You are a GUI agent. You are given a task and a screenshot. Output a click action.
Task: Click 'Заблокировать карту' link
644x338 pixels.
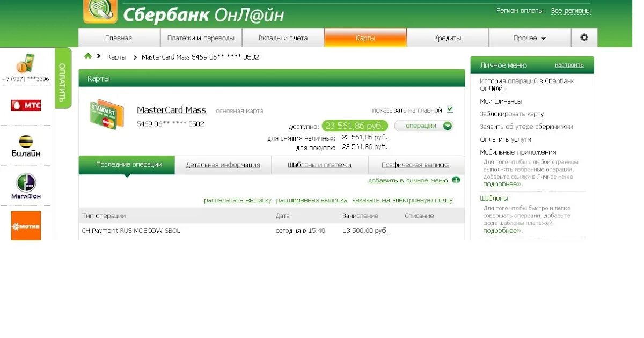coord(511,114)
